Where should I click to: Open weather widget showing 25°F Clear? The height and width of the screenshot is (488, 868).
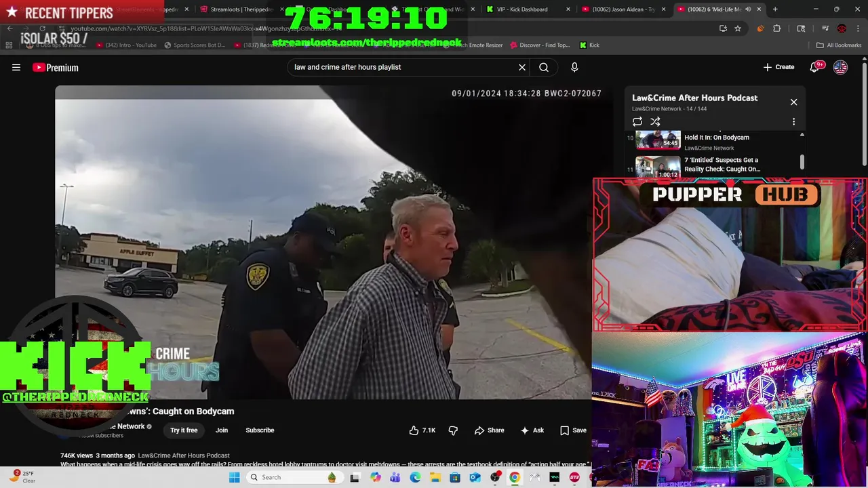[x=23, y=477]
